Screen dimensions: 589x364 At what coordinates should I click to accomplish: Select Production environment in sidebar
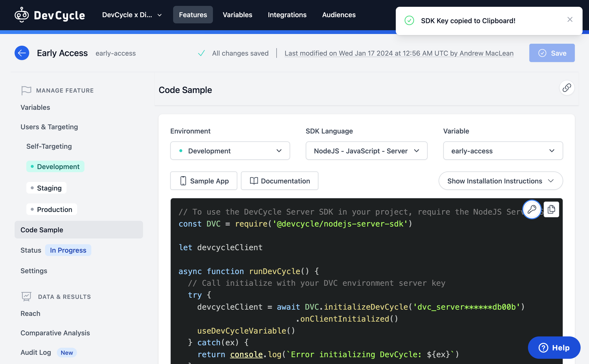52,209
